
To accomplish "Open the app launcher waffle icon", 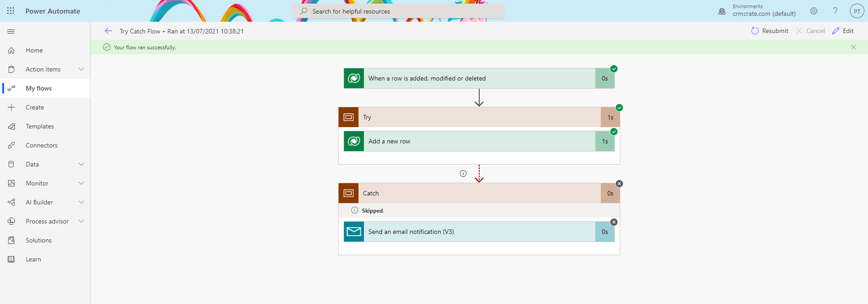I will (x=11, y=11).
